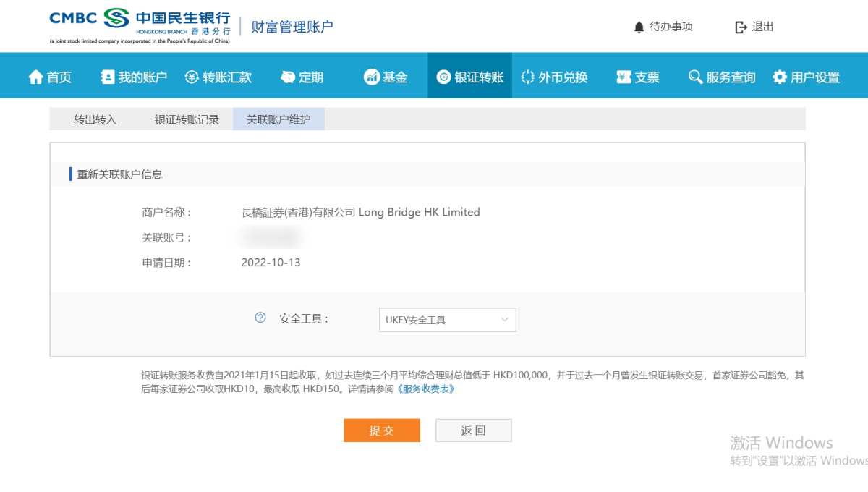
Task: Click the logout door icon
Action: tap(741, 27)
